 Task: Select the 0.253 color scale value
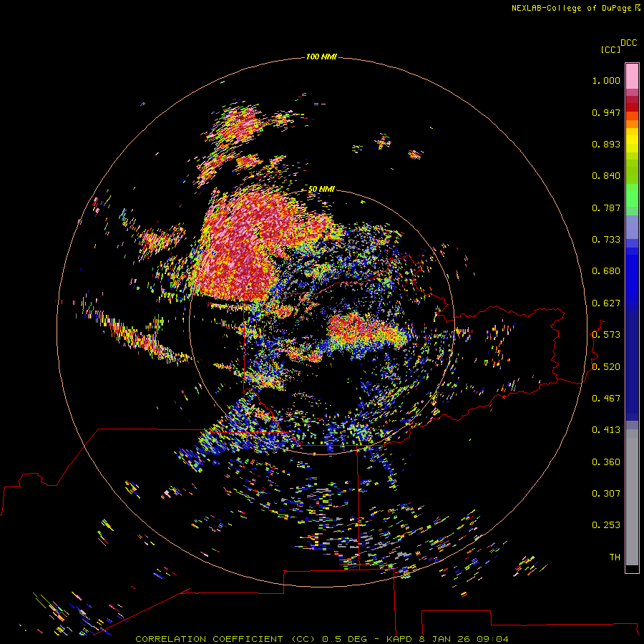606,525
